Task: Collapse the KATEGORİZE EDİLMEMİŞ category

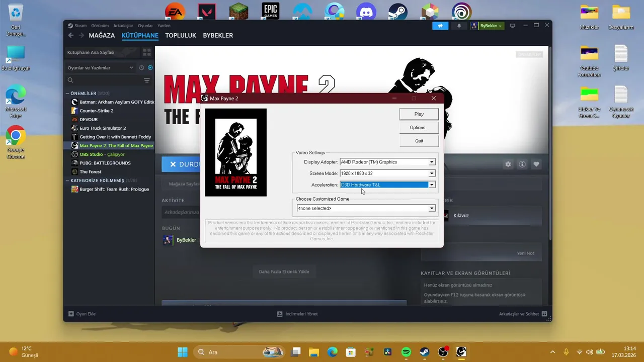Action: point(68,180)
